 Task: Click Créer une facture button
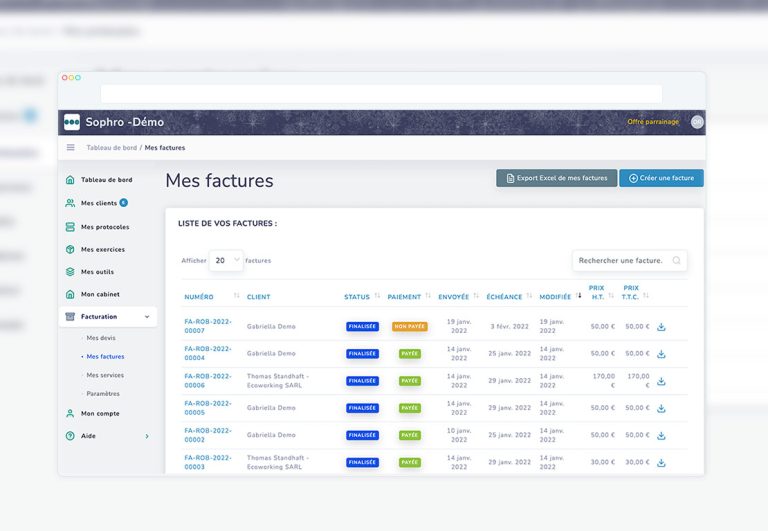coord(661,178)
